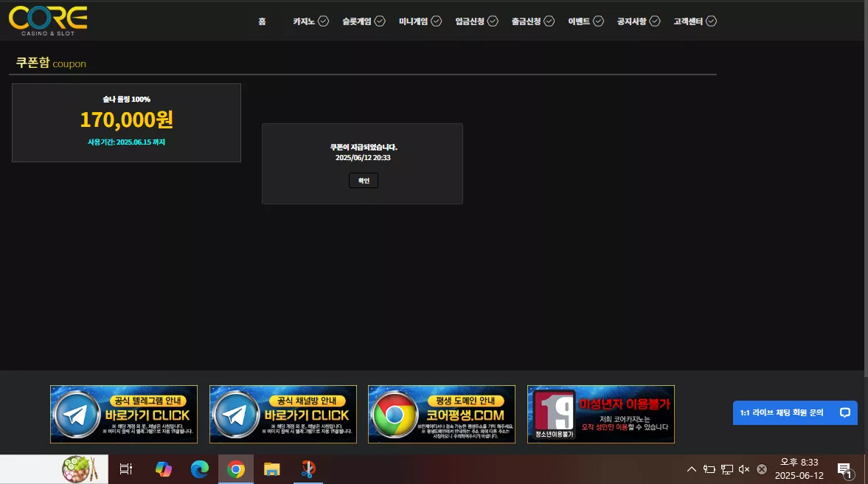Expand the 카지노 menu dropdown arrow
Screen dimensions: 868x484
(323, 21)
